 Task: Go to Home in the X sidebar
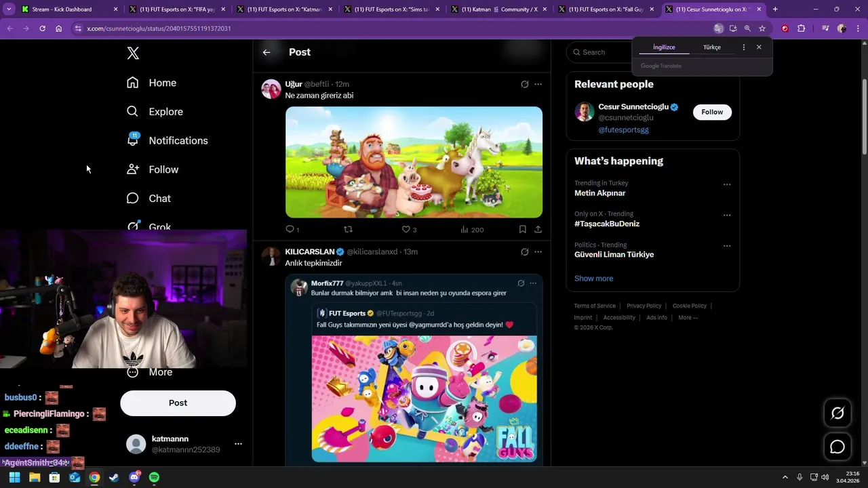pyautogui.click(x=151, y=83)
